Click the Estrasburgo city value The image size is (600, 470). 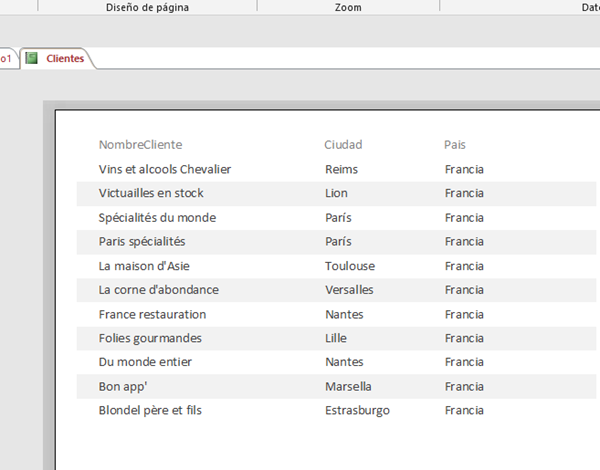(357, 410)
